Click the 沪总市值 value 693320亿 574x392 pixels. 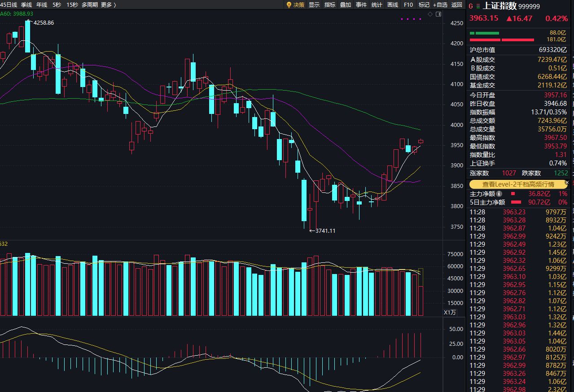tap(552, 50)
